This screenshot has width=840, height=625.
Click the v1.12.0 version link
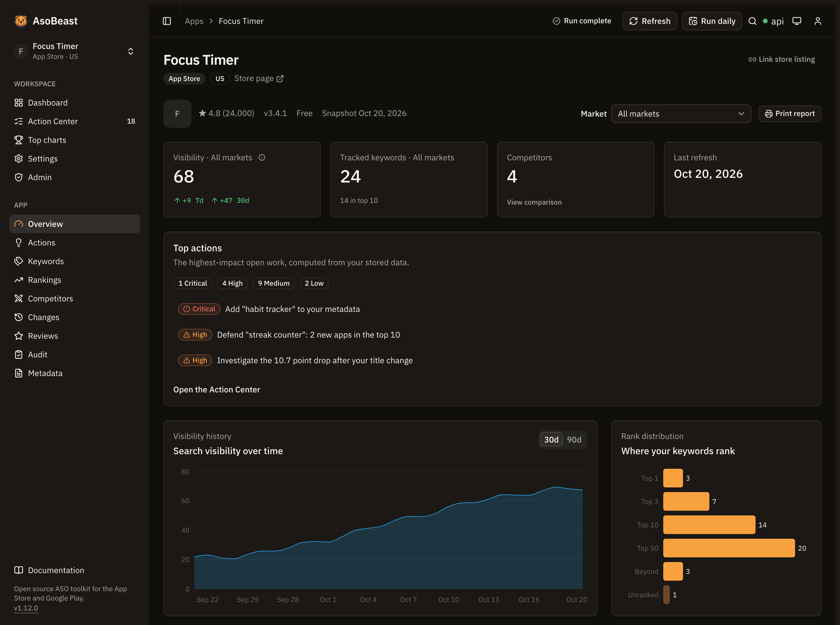(x=26, y=608)
